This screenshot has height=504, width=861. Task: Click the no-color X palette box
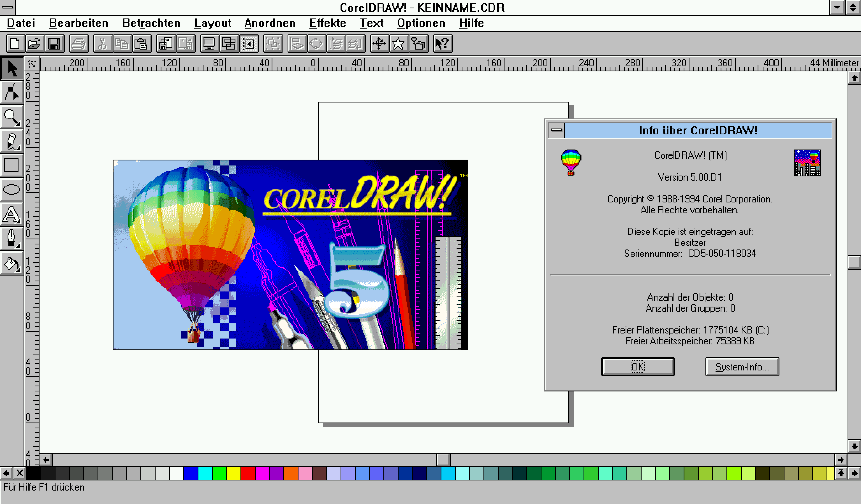pos(20,473)
